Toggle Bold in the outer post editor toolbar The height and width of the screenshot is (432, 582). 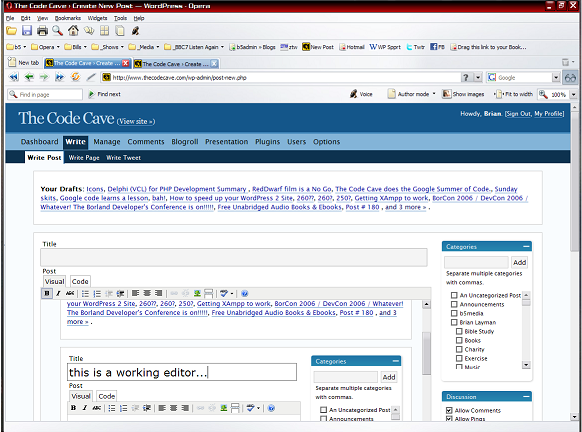point(47,294)
